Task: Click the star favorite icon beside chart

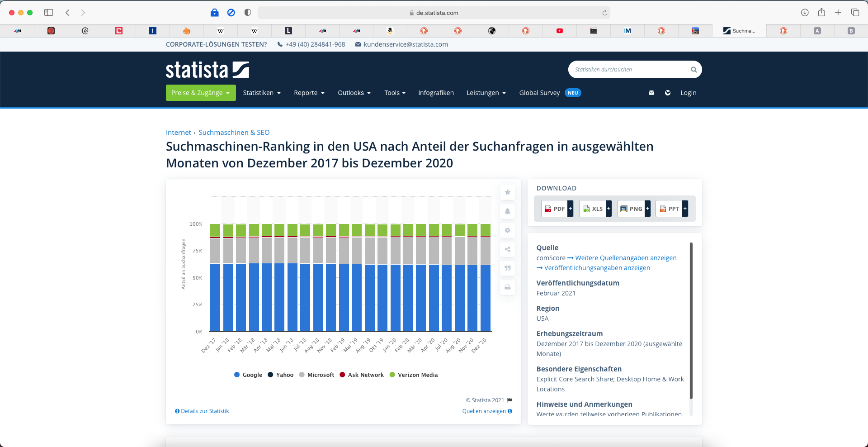Action: [x=507, y=192]
